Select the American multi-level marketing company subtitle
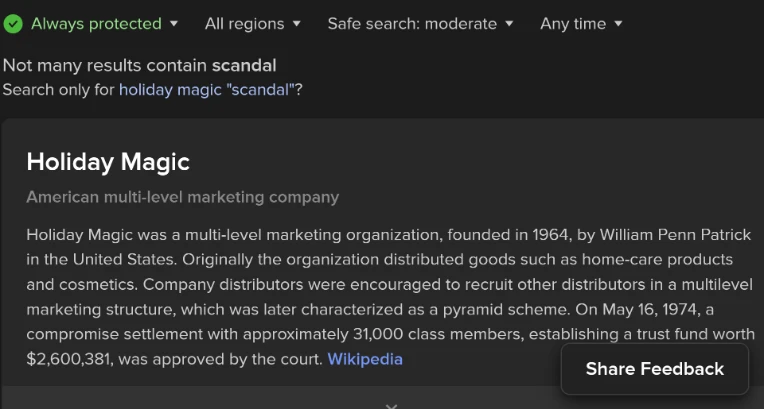764x409 pixels. tap(183, 197)
